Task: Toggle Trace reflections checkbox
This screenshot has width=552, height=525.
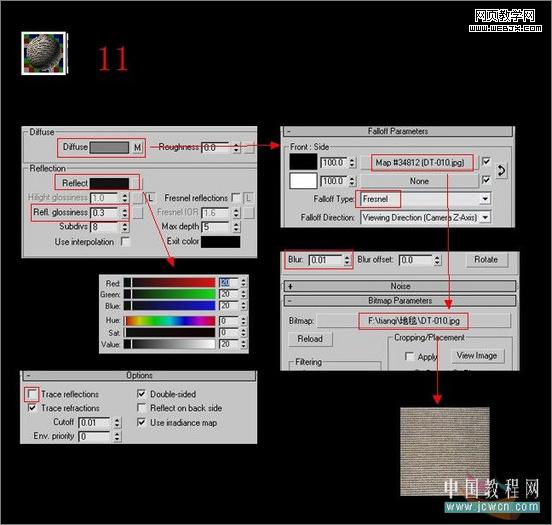Action: (x=32, y=394)
